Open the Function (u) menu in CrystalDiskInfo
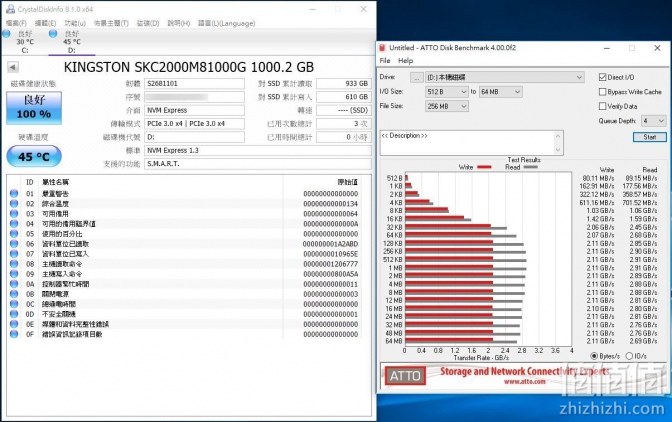This screenshot has height=422, width=672. [x=75, y=23]
